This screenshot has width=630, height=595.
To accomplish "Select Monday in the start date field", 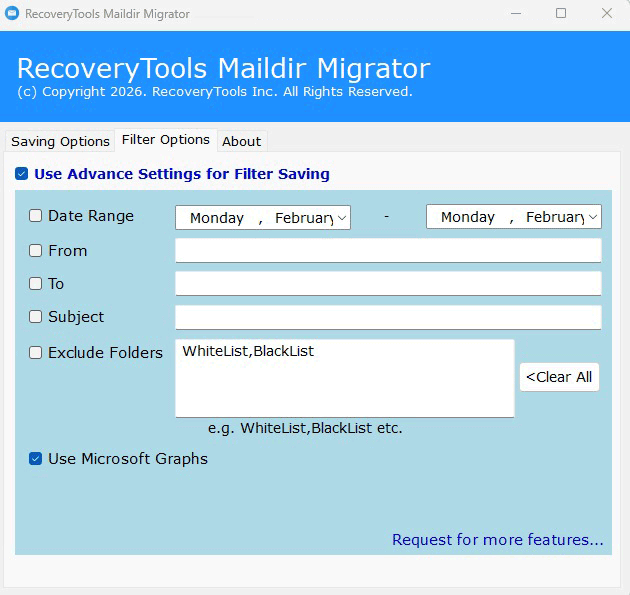I will pyautogui.click(x=217, y=218).
